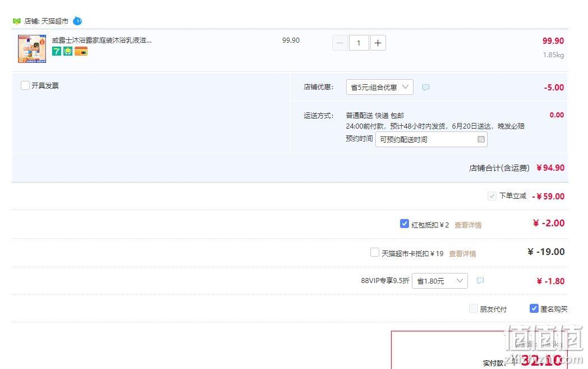This screenshot has width=588, height=369.
Task: Enable the 开具发票 invoice checkbox
Action: point(25,85)
